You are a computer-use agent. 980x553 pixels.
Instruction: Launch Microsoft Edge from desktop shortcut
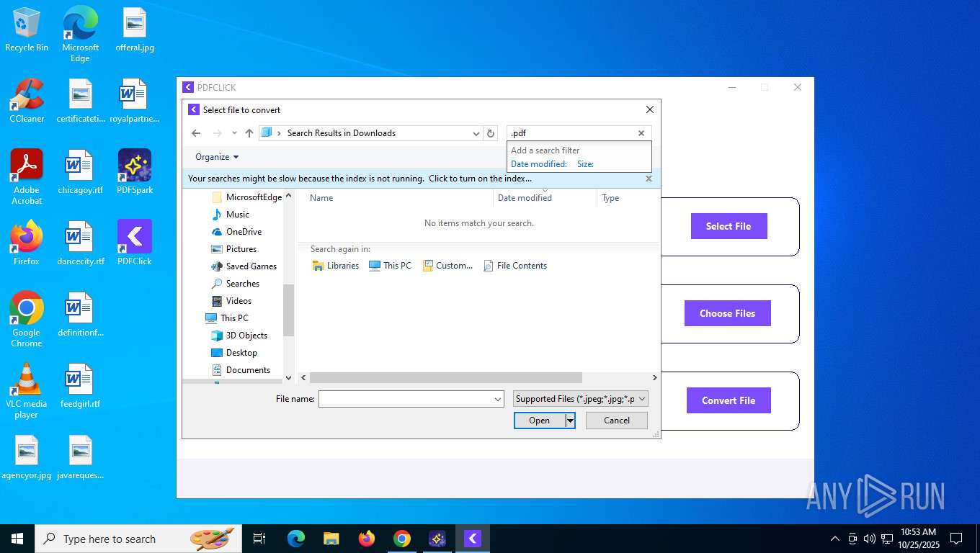pyautogui.click(x=80, y=35)
